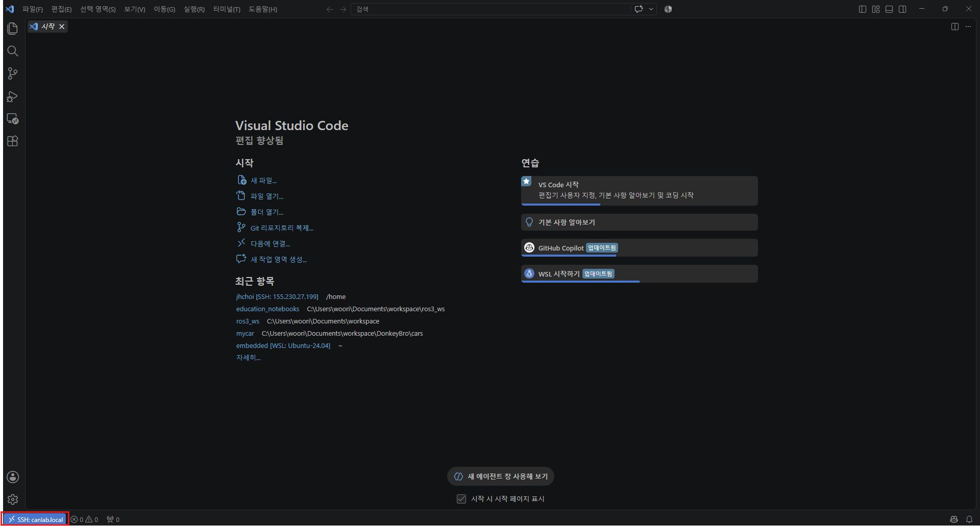Open the Remote Explorer view

click(13, 119)
